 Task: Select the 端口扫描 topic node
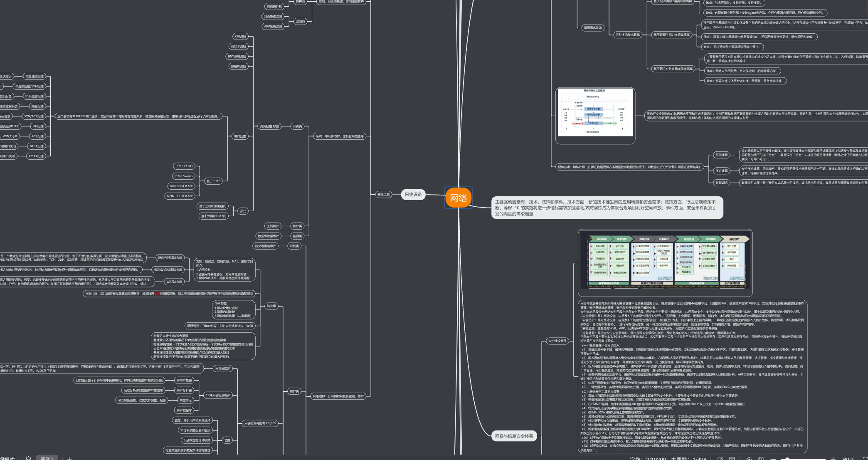(240, 136)
